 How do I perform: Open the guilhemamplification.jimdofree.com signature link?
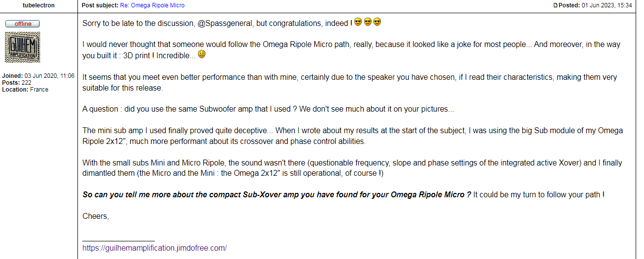click(154, 248)
